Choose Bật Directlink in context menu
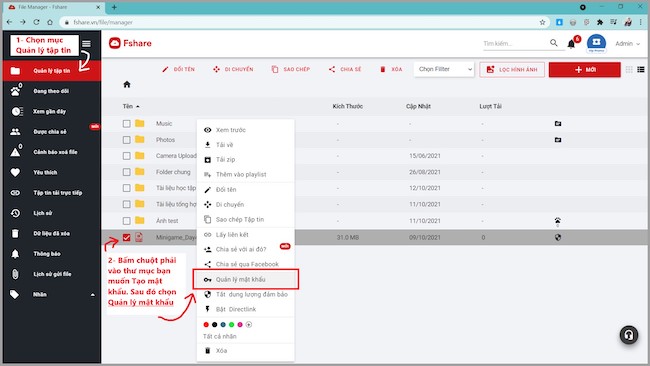This screenshot has height=366, width=650. click(245, 309)
